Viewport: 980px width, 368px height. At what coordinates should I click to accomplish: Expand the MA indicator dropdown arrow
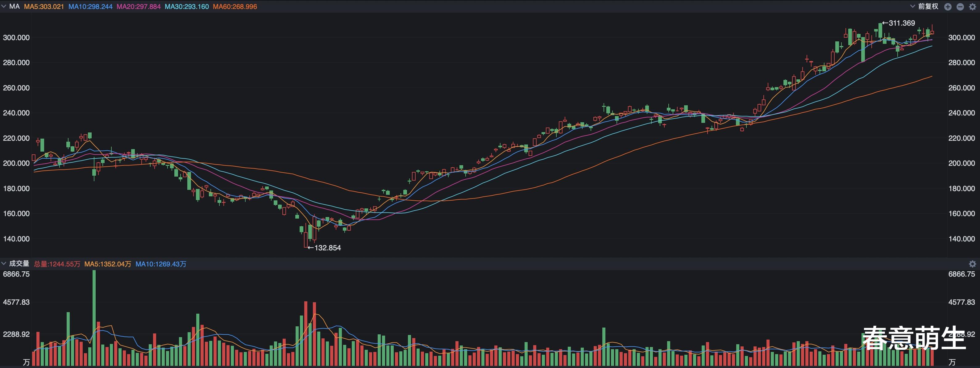(4, 6)
